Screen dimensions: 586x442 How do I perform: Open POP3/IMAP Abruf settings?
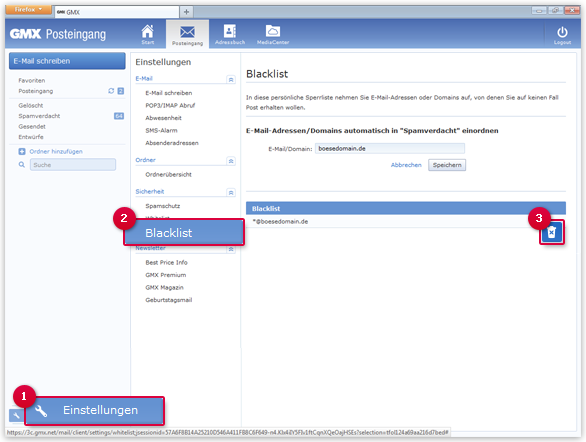(x=170, y=105)
